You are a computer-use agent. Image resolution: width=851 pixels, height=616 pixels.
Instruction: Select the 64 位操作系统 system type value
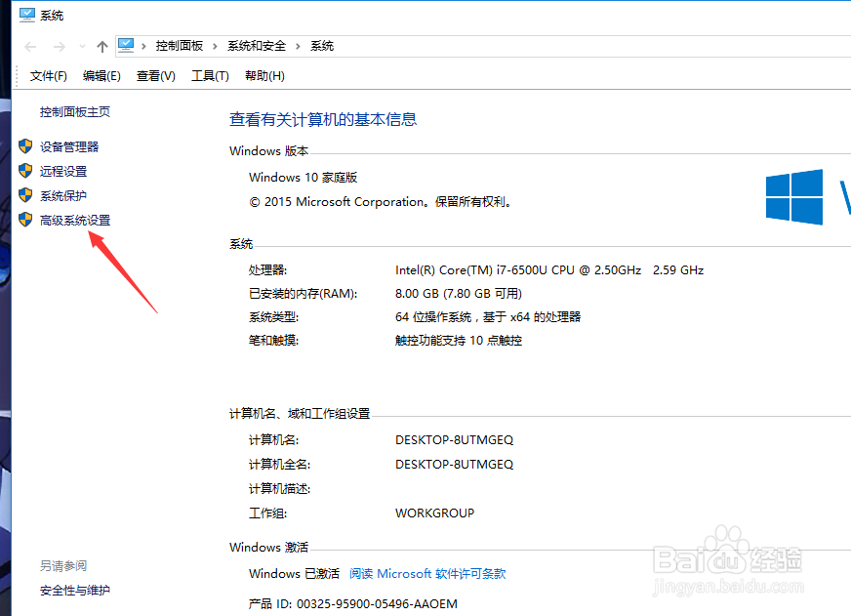[488, 317]
